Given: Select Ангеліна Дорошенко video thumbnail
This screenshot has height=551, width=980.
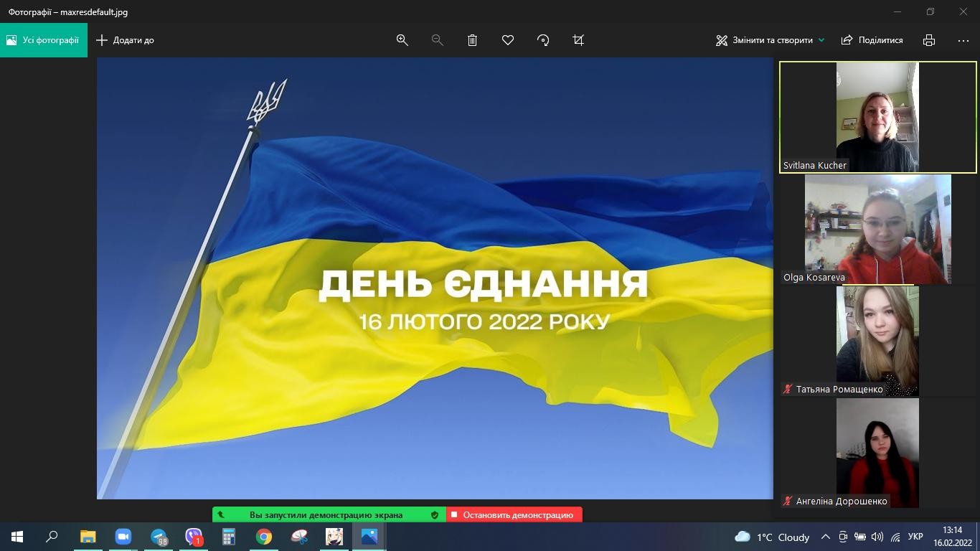Looking at the screenshot, I should point(877,453).
